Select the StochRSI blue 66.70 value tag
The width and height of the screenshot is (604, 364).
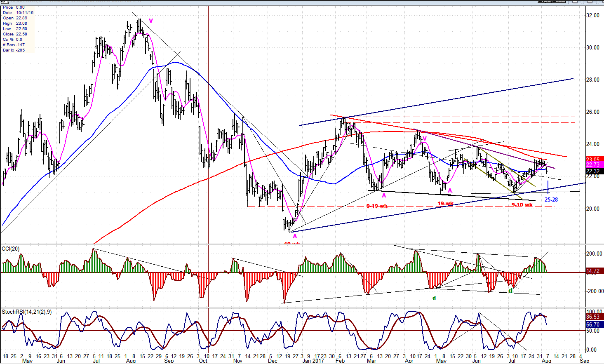point(595,324)
